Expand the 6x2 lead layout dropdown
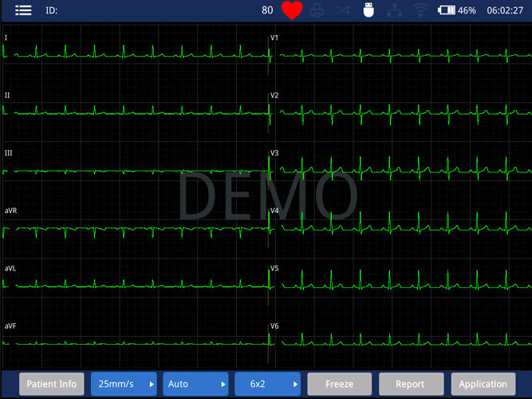 pos(267,384)
